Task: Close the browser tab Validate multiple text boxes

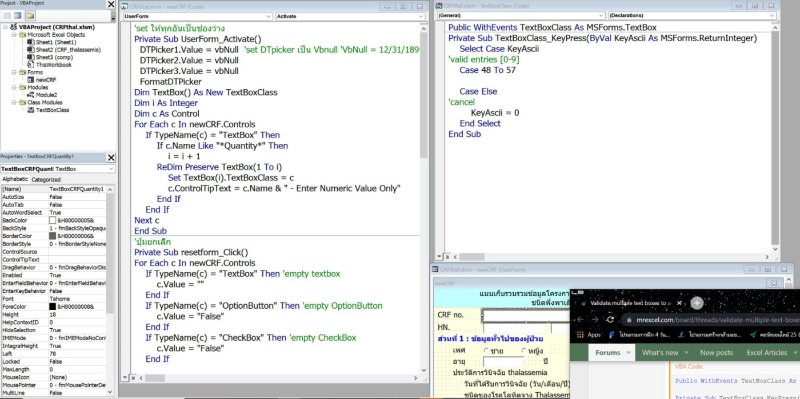Action: 679,303
